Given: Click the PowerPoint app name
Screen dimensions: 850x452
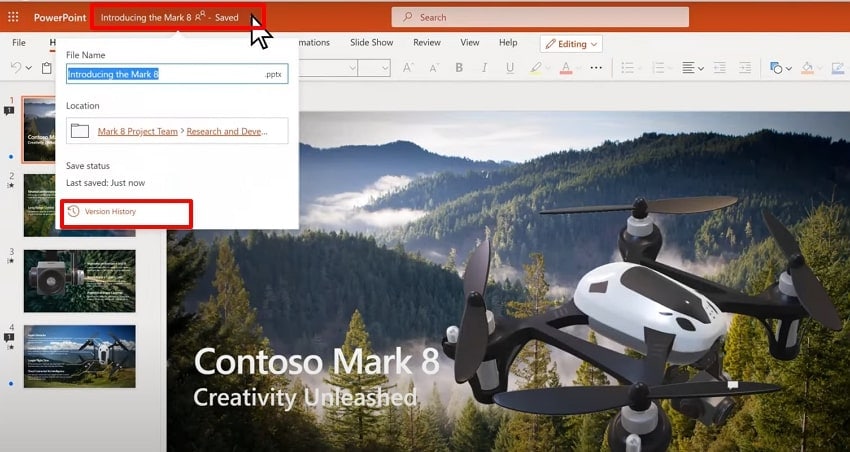Looking at the screenshot, I should 60,17.
